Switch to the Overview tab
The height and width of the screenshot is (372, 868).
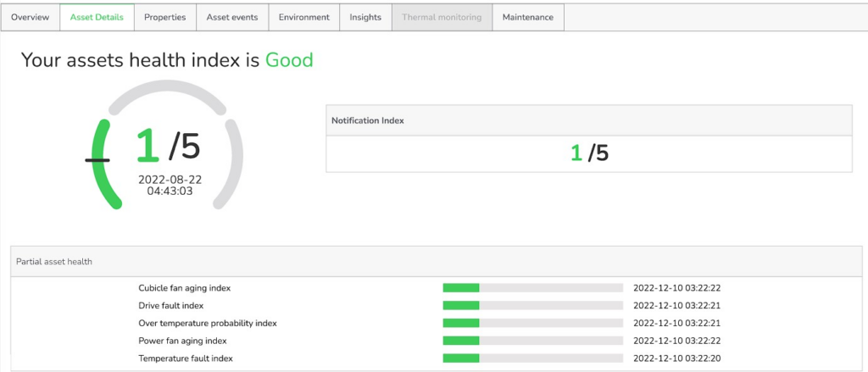(30, 17)
